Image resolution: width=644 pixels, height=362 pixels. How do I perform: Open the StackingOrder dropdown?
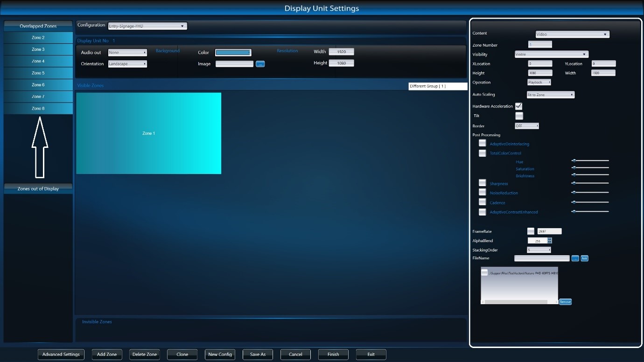pos(539,250)
